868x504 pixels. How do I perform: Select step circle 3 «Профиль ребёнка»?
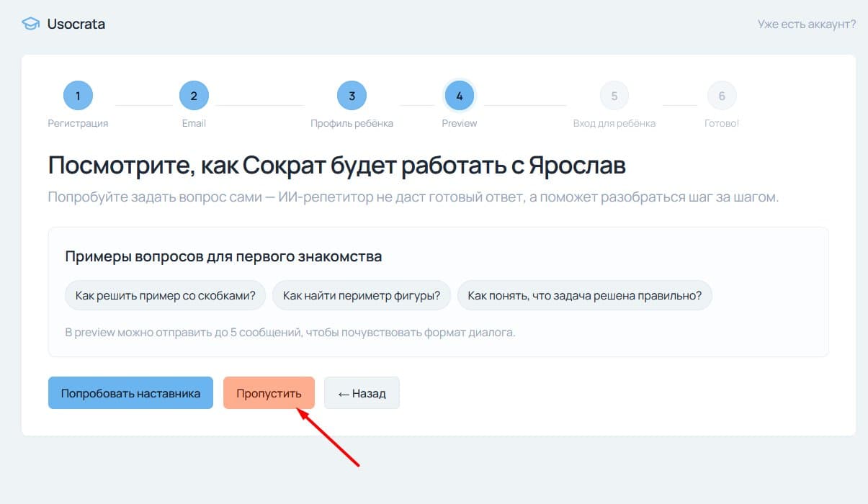click(x=351, y=95)
